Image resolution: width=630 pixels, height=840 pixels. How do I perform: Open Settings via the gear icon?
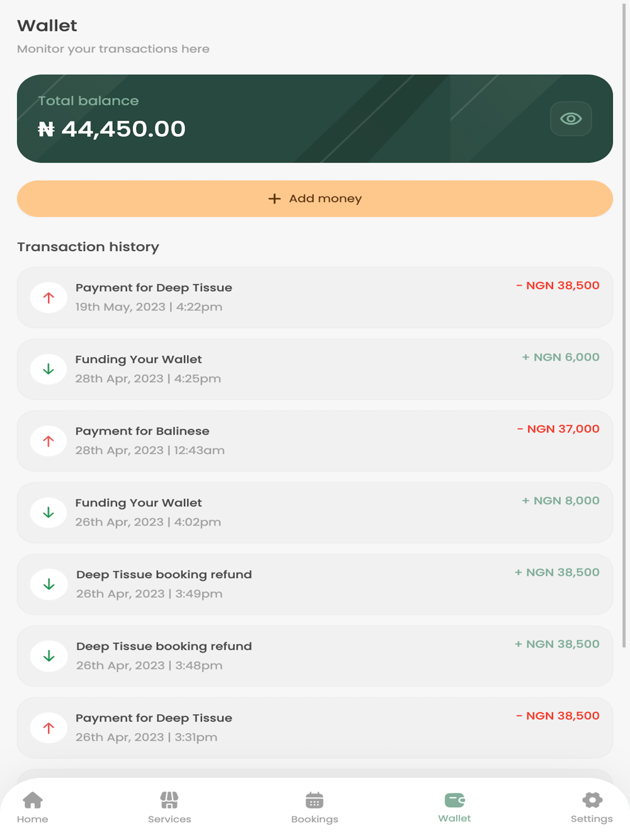[x=592, y=801]
